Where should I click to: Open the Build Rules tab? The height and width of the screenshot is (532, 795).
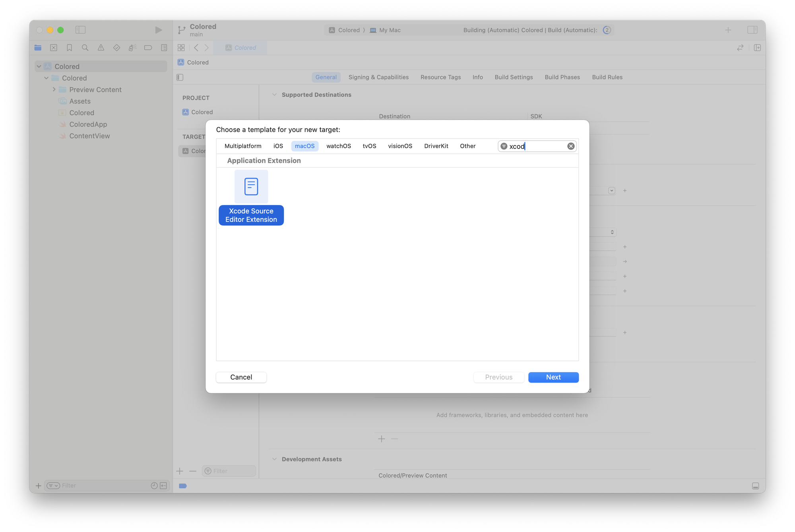coord(607,77)
